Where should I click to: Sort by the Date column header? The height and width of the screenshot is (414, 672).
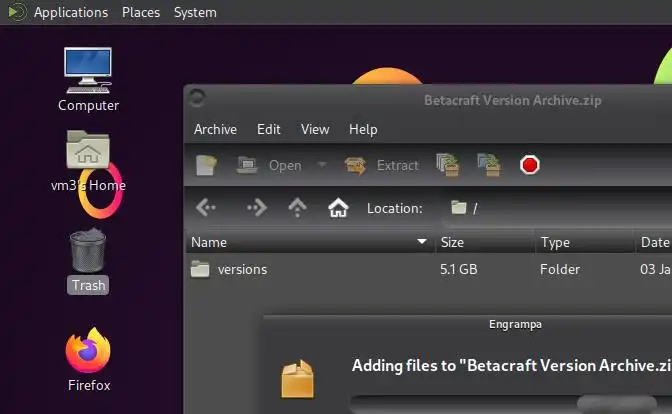click(x=654, y=242)
